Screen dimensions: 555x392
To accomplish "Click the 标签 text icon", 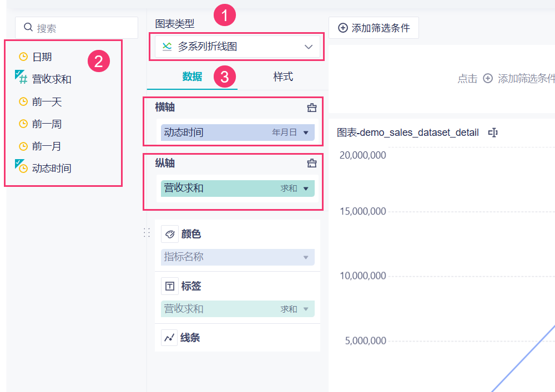I will [x=170, y=286].
